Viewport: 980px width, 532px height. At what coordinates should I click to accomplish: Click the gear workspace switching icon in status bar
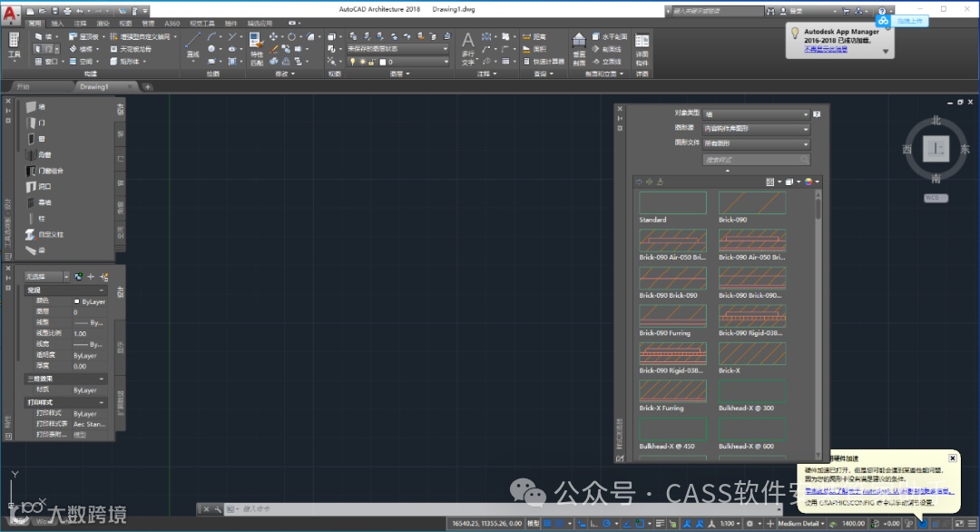click(x=750, y=524)
